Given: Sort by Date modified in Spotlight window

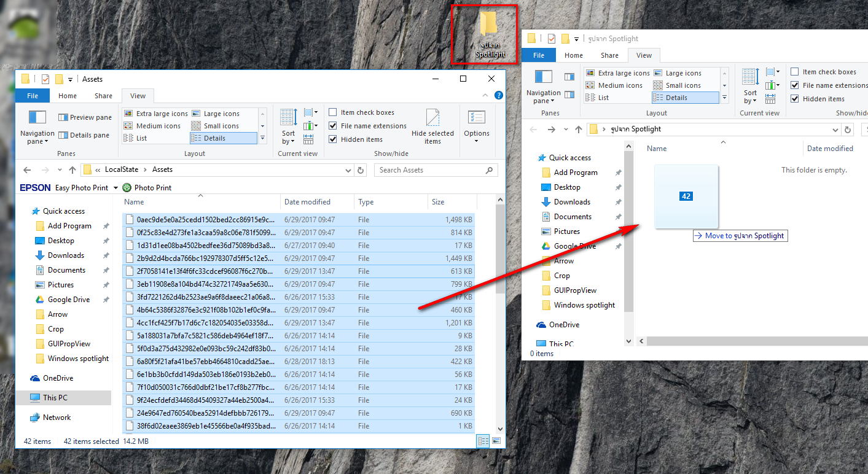Looking at the screenshot, I should [x=835, y=149].
